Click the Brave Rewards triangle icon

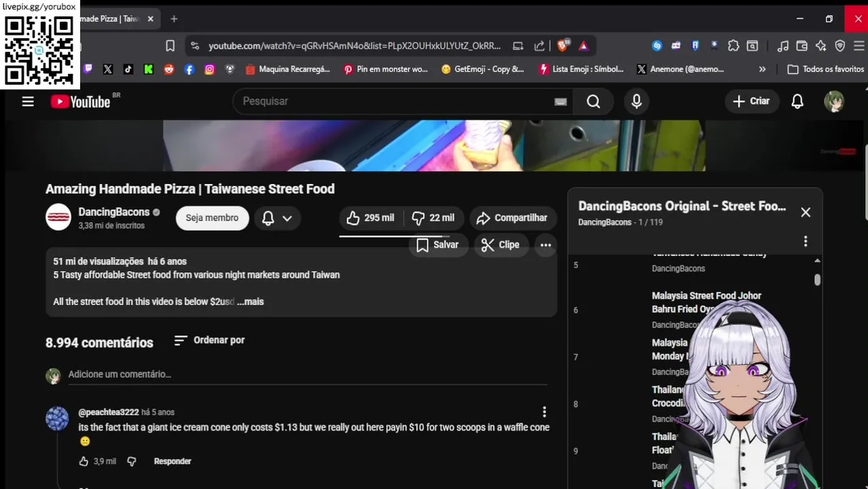(583, 46)
